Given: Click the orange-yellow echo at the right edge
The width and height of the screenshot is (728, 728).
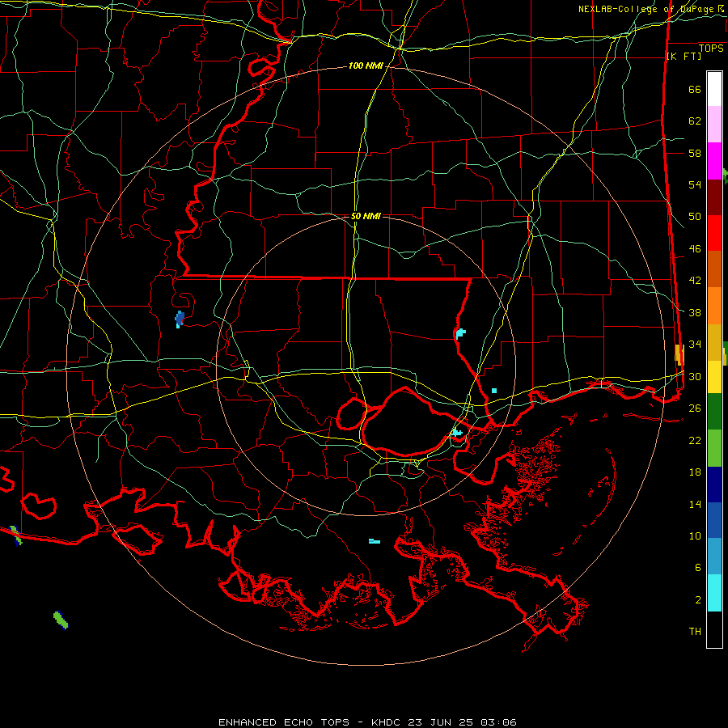Looking at the screenshot, I should tap(679, 355).
